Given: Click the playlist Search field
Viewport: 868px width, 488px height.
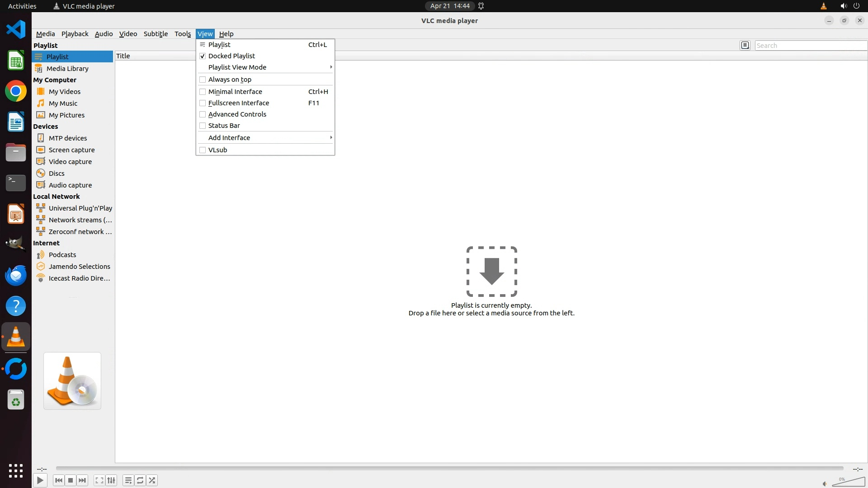Looking at the screenshot, I should pyautogui.click(x=809, y=46).
